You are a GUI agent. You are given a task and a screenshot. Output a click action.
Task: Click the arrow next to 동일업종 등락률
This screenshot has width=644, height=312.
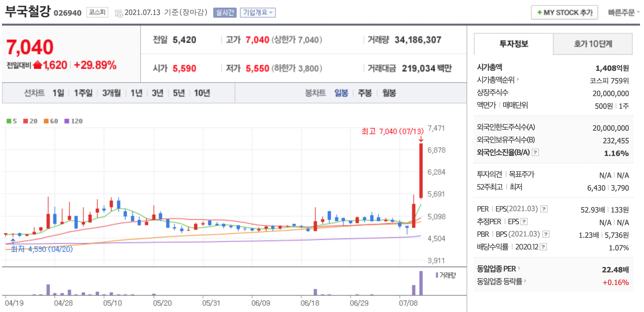pyautogui.click(x=525, y=281)
